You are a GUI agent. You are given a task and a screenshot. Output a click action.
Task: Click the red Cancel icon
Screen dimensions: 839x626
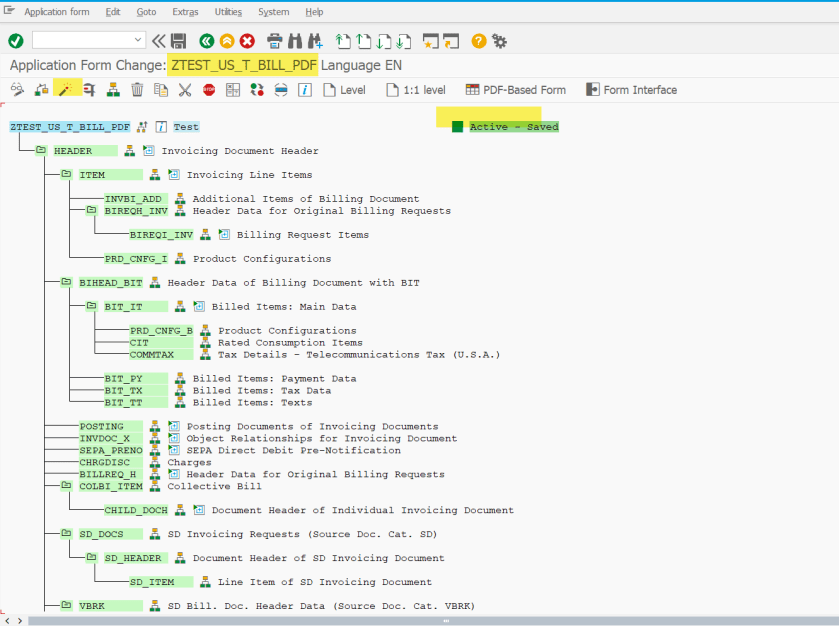[x=247, y=41]
